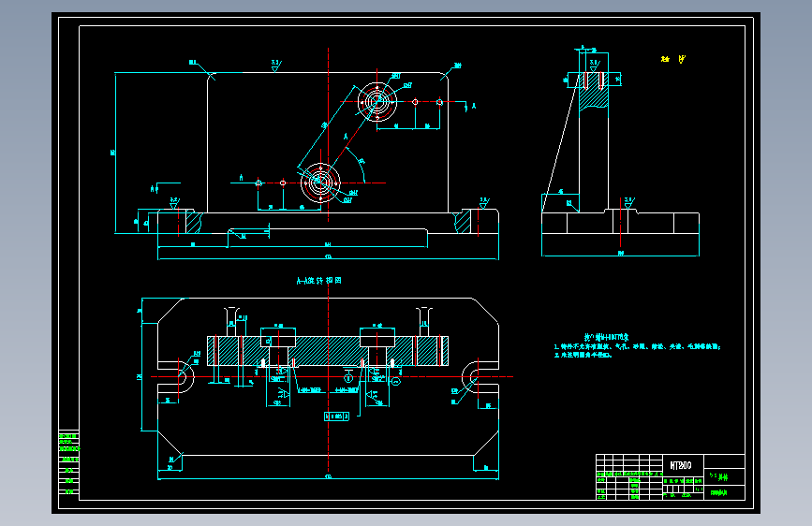812x526 pixels.
Task: Select the left U-shaped slot in the plan view
Action: click(x=177, y=377)
